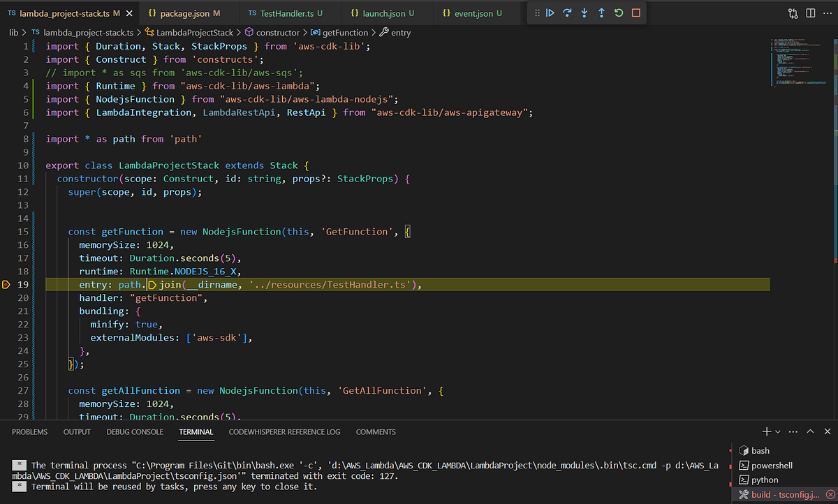Maximize the terminal panel with the chevron

coord(810,432)
